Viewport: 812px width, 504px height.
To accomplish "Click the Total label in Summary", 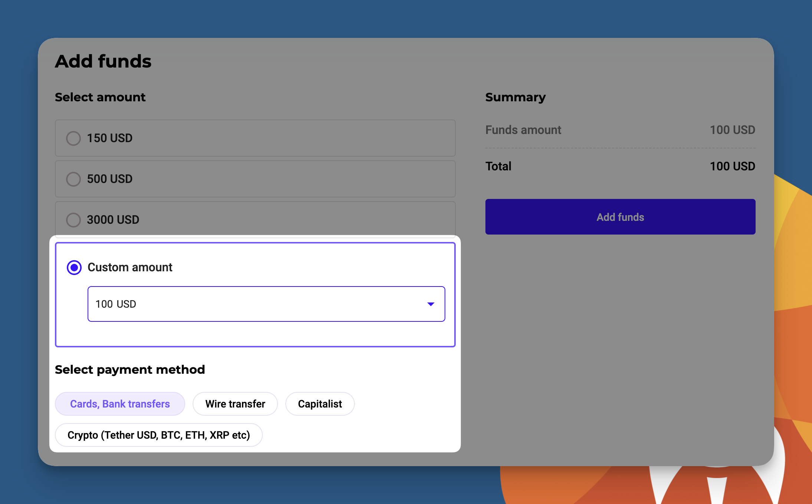I will 498,166.
